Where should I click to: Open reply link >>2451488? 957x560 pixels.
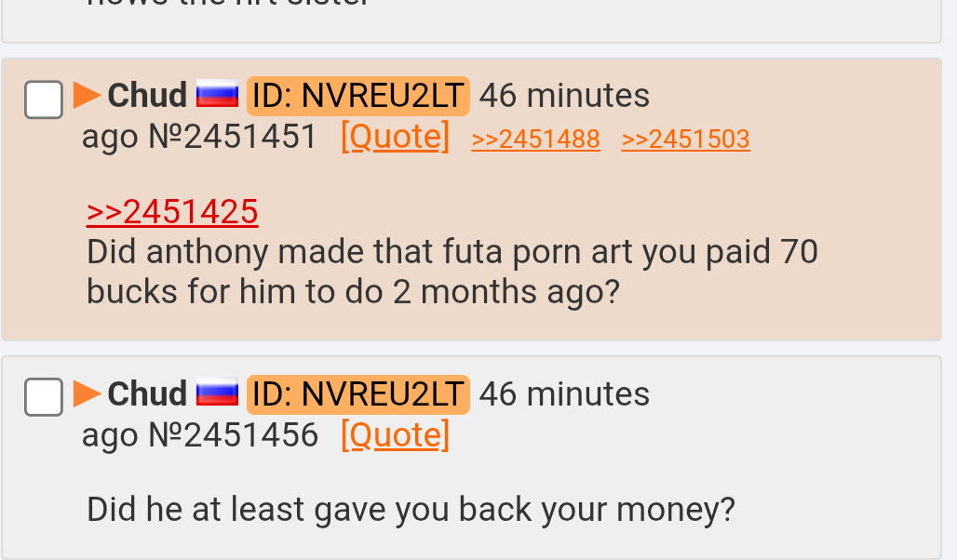536,140
